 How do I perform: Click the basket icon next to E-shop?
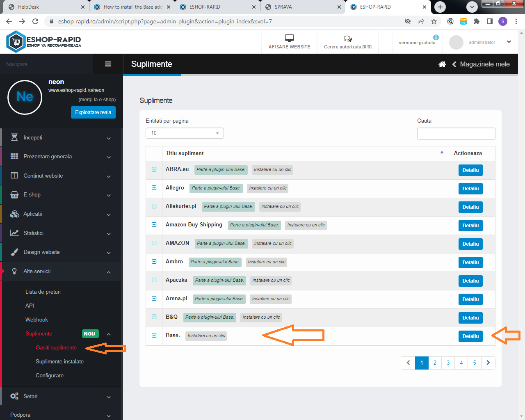[14, 195]
